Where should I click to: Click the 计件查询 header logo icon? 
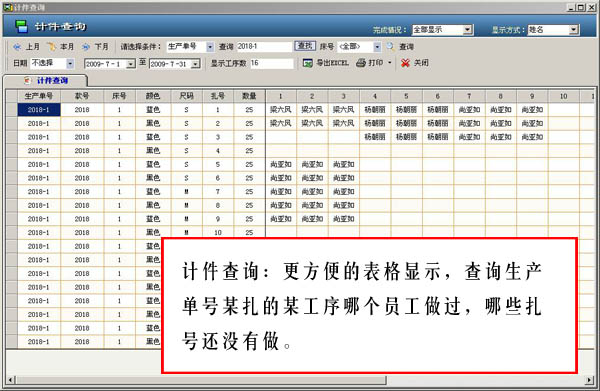click(21, 26)
